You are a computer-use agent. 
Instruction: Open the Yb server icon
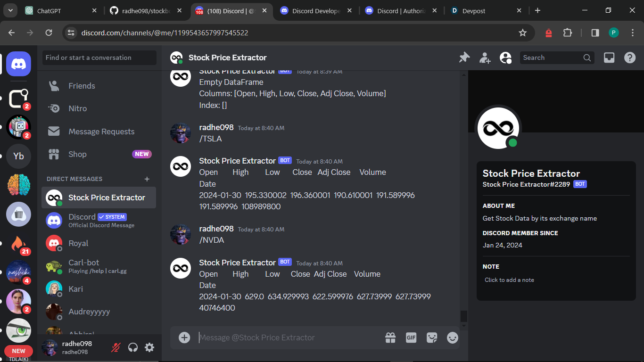[x=19, y=156]
